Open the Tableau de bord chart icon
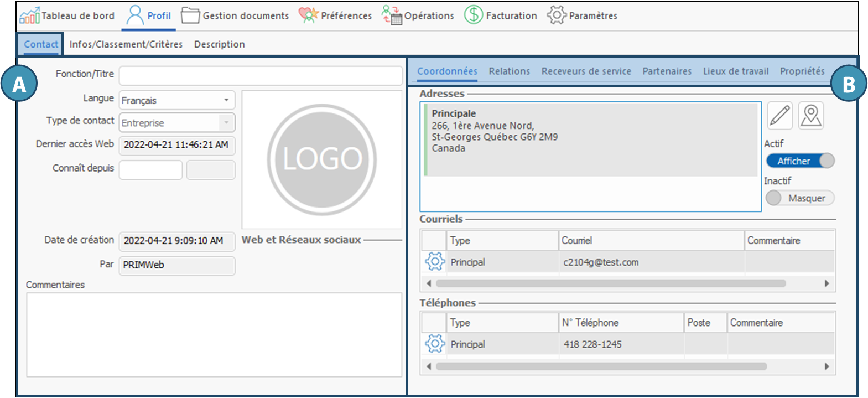 point(29,15)
